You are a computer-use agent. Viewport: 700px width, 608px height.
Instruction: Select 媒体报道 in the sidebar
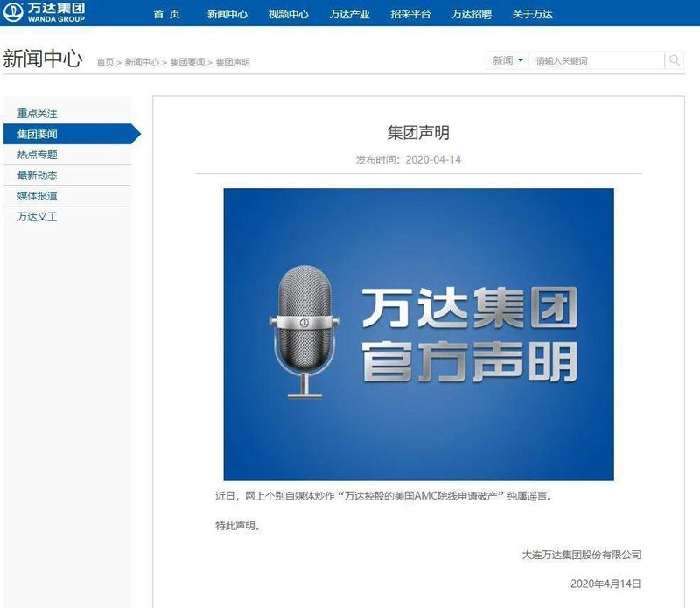(67, 196)
